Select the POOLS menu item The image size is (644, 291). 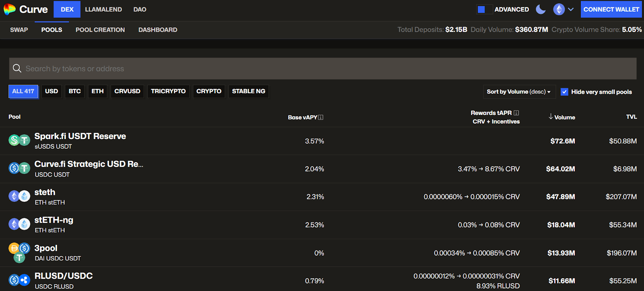52,30
